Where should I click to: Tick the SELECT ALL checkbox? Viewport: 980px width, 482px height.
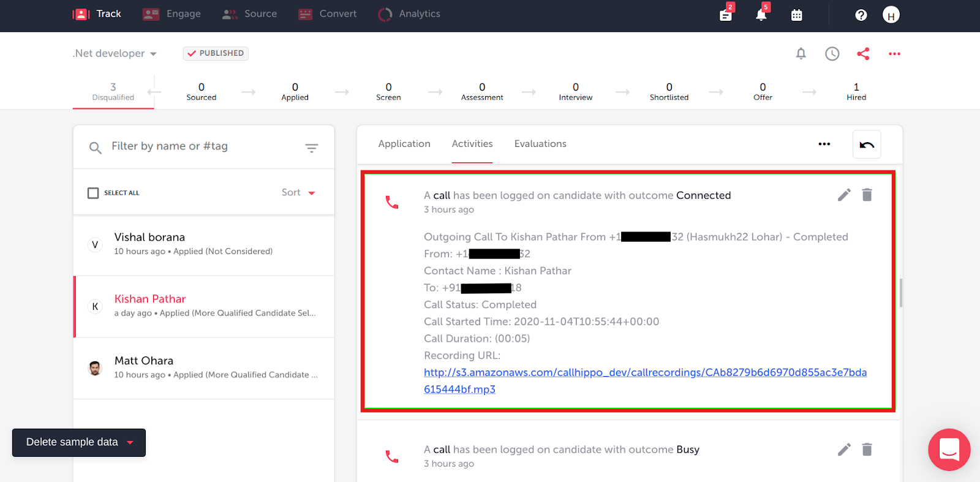(x=93, y=193)
